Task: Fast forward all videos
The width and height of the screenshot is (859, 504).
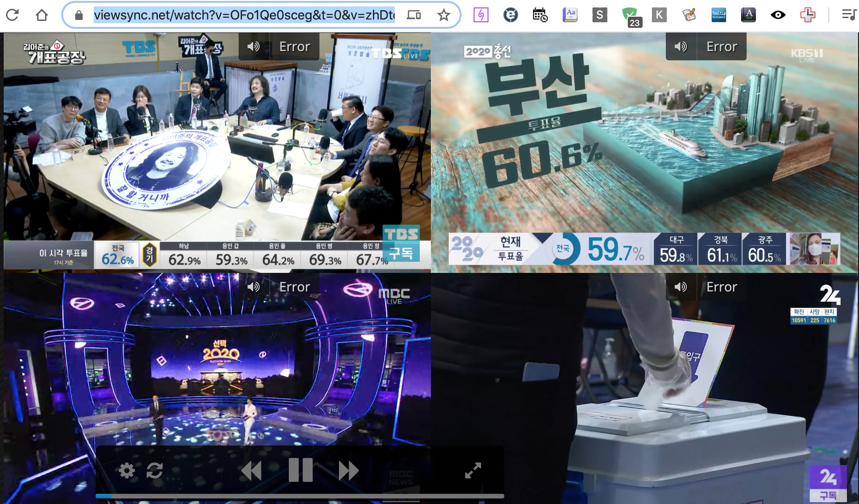Action: tap(349, 471)
